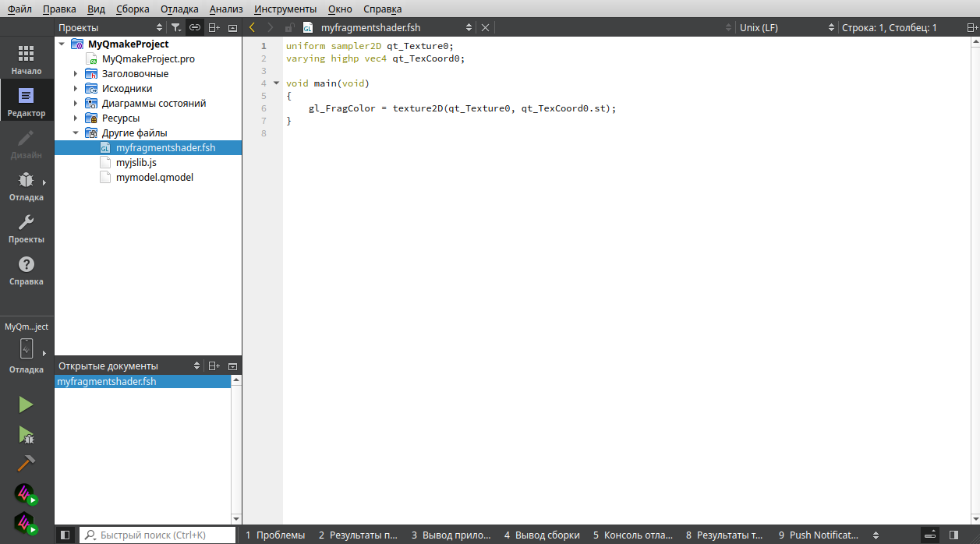Collapse the Другие файлы folder

point(76,133)
